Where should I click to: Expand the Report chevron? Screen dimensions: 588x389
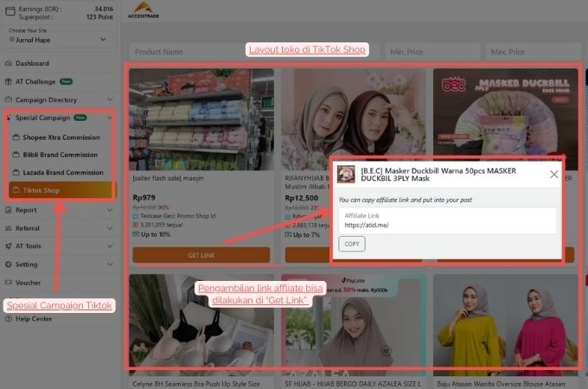[110, 210]
